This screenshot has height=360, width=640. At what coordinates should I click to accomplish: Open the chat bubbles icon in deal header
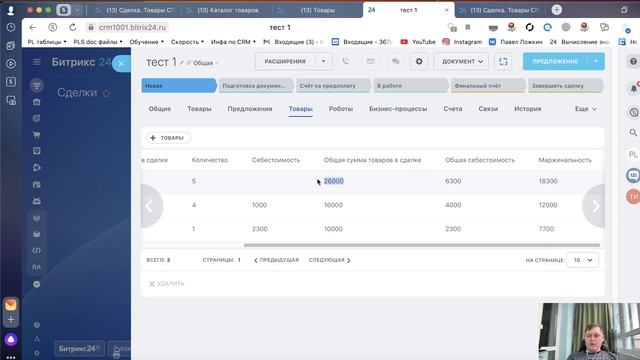(395, 61)
